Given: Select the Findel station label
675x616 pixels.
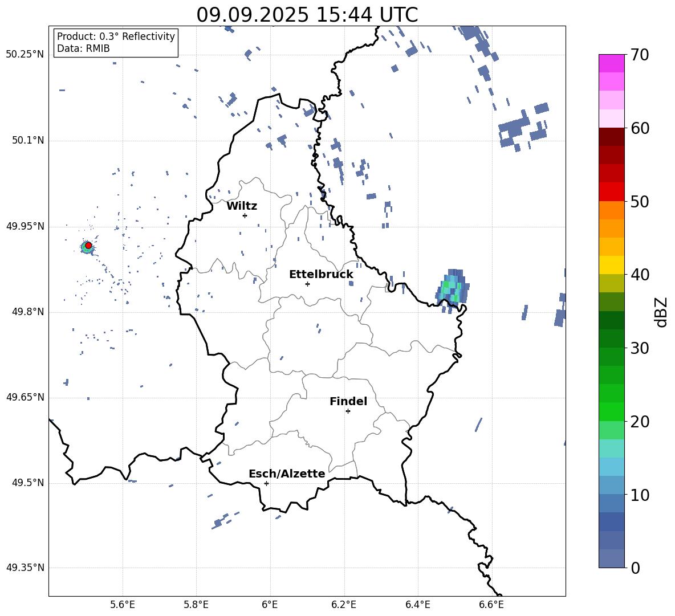Looking at the screenshot, I should pyautogui.click(x=348, y=401).
